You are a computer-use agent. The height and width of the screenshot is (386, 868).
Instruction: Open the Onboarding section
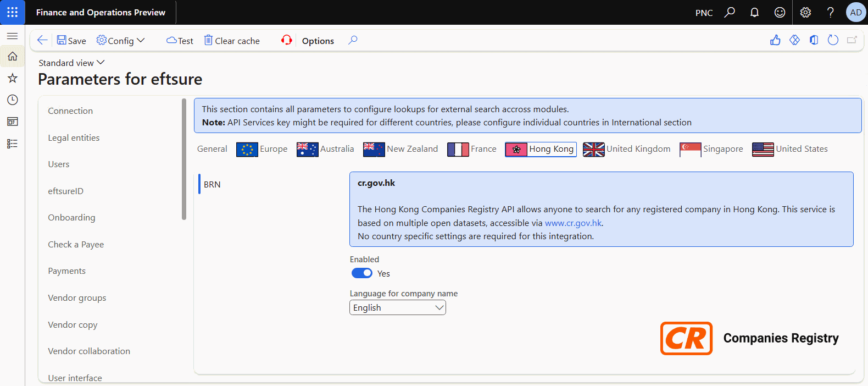click(71, 217)
